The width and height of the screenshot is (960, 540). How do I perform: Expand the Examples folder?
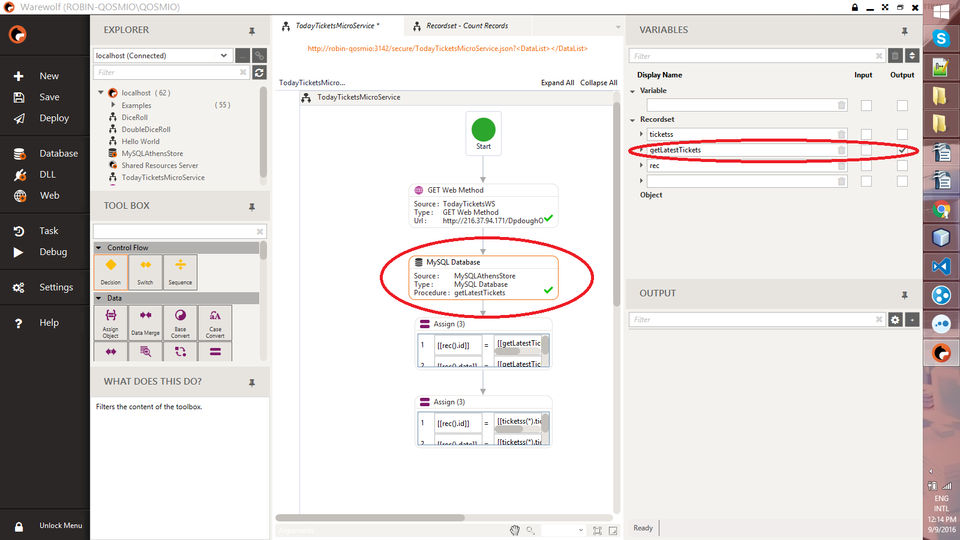[113, 105]
